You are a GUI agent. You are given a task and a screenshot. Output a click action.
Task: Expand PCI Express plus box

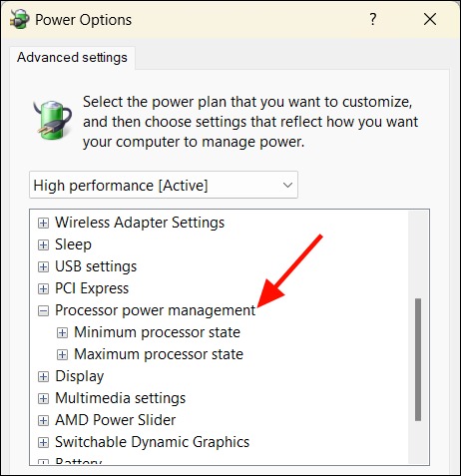pyautogui.click(x=43, y=288)
